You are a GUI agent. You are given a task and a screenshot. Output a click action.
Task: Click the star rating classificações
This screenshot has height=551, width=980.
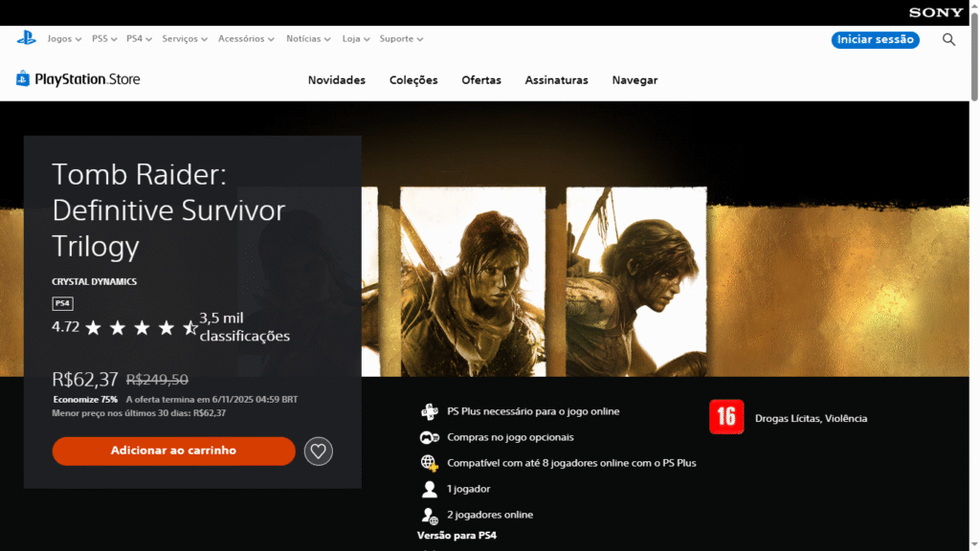click(x=142, y=328)
